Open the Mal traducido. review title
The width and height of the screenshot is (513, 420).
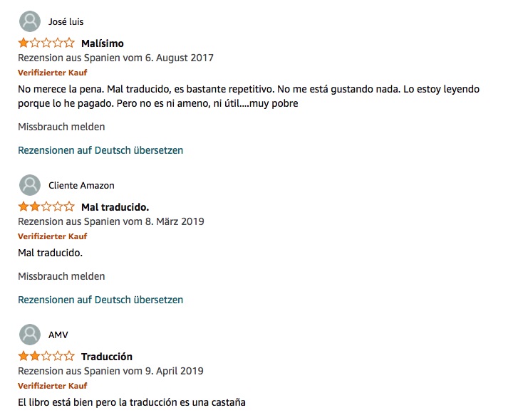(115, 207)
